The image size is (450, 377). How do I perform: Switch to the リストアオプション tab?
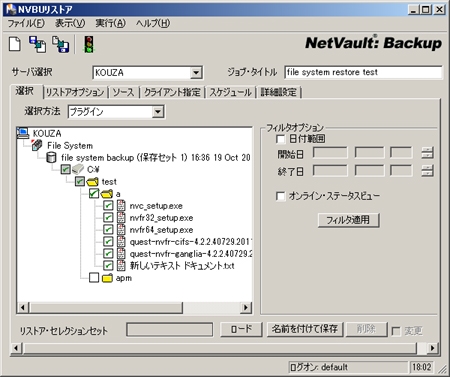point(75,92)
